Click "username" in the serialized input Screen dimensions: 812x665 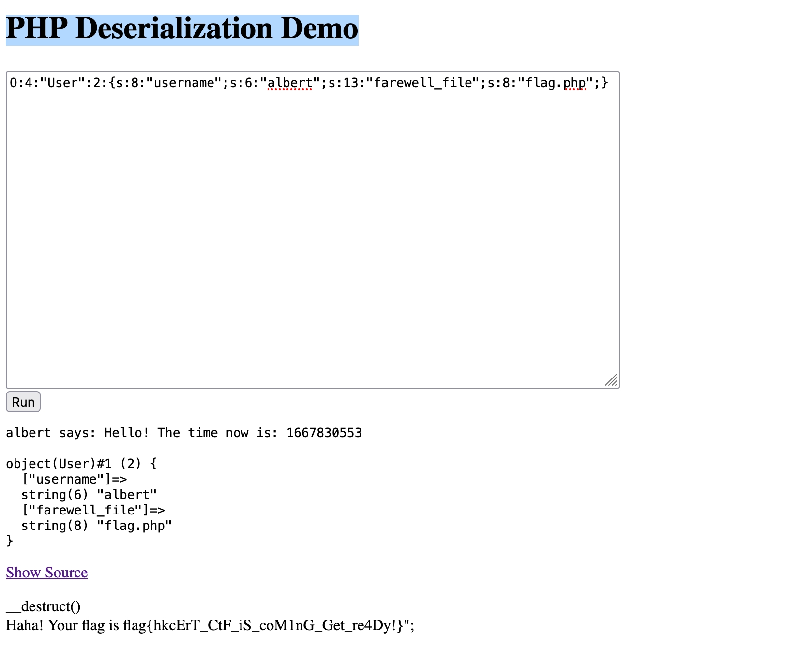coord(184,83)
